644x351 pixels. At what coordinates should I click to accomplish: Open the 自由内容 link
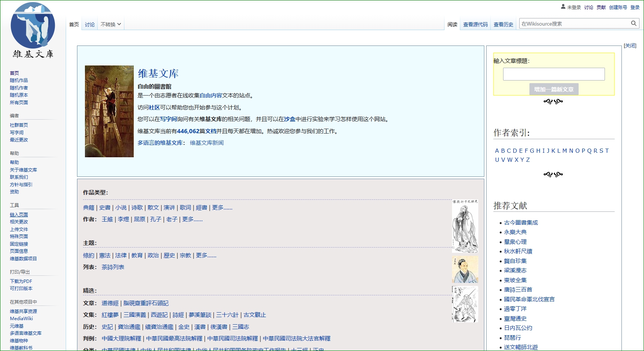[211, 96]
